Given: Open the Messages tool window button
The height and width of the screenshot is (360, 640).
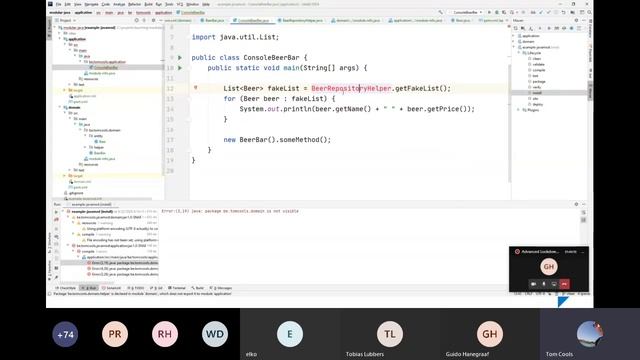Looking at the screenshot, I should coord(220,288).
